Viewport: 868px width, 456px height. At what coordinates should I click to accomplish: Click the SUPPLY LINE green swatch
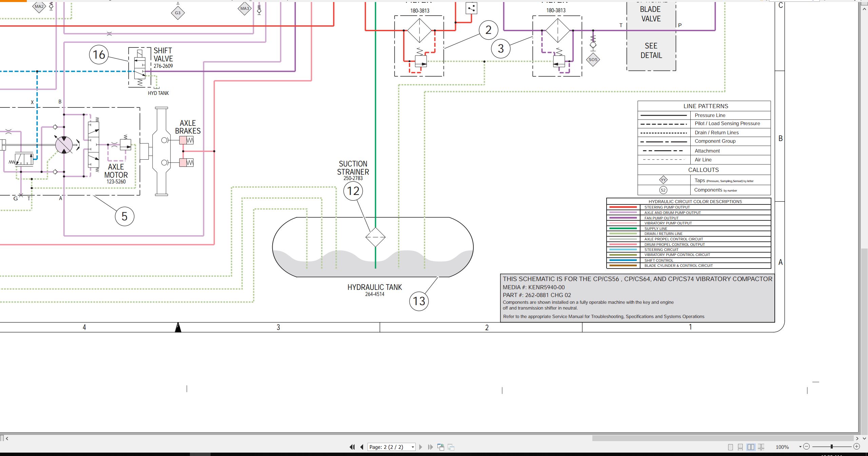click(623, 229)
